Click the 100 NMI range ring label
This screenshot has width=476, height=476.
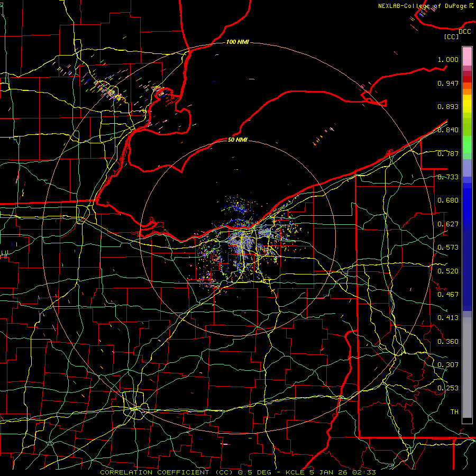237,42
